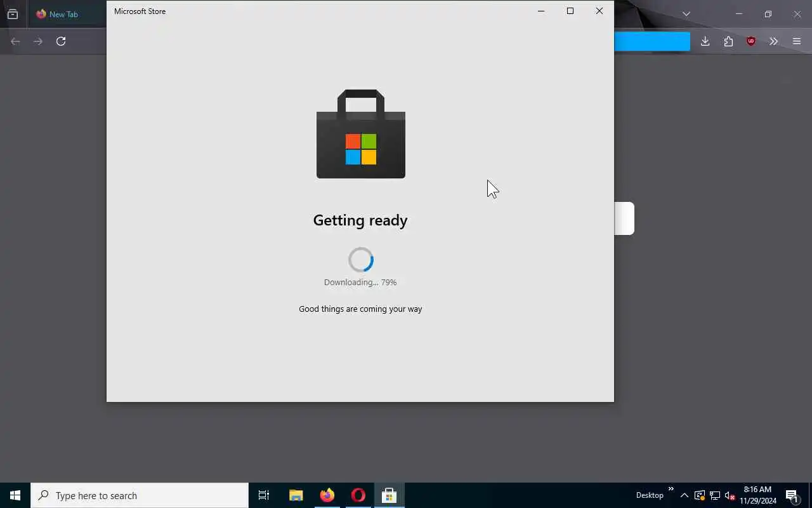This screenshot has width=812, height=508.
Task: Go forward in Firefox
Action: pos(38,41)
